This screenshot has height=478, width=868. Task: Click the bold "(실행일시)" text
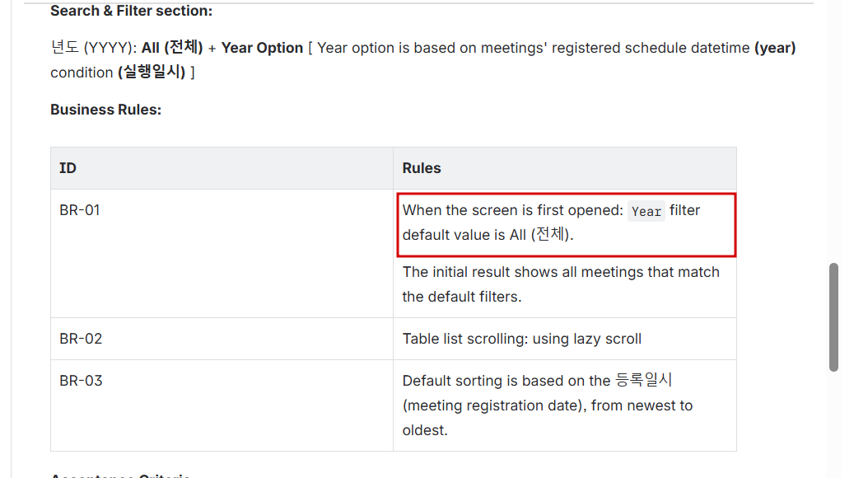pyautogui.click(x=152, y=73)
